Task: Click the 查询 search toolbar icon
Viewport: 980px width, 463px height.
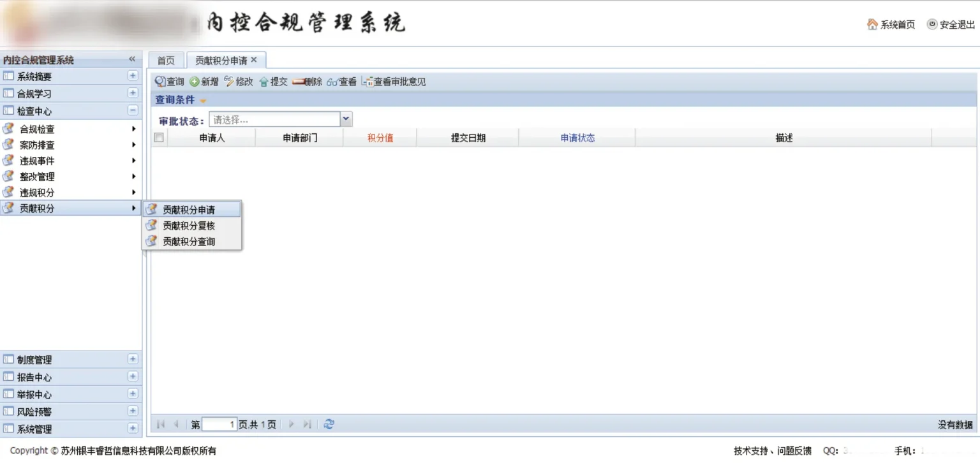Action: pyautogui.click(x=160, y=82)
